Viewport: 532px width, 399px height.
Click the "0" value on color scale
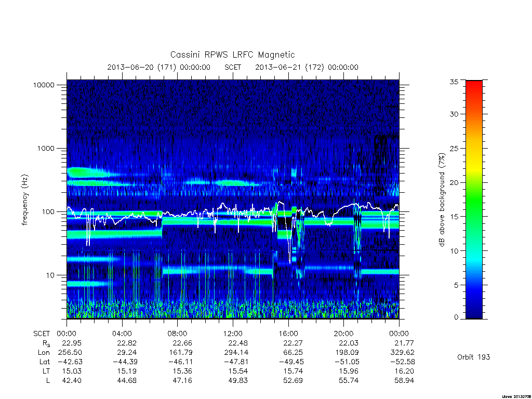tap(456, 317)
